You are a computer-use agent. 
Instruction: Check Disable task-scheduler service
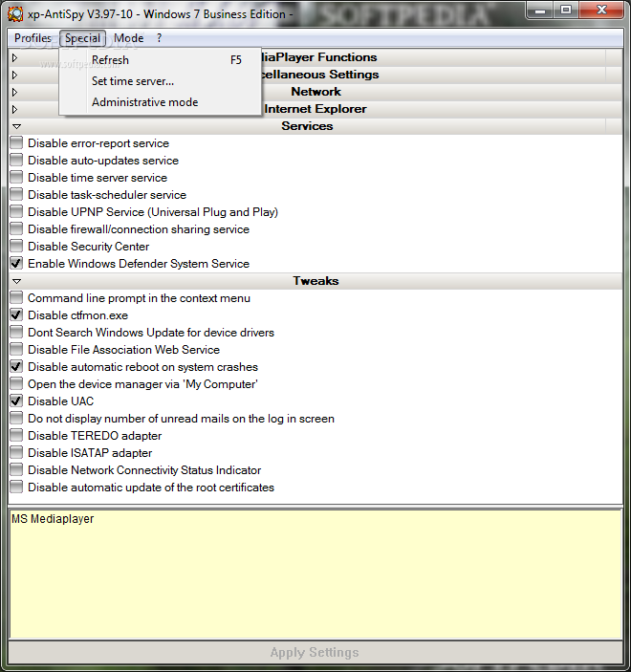pos(16,194)
